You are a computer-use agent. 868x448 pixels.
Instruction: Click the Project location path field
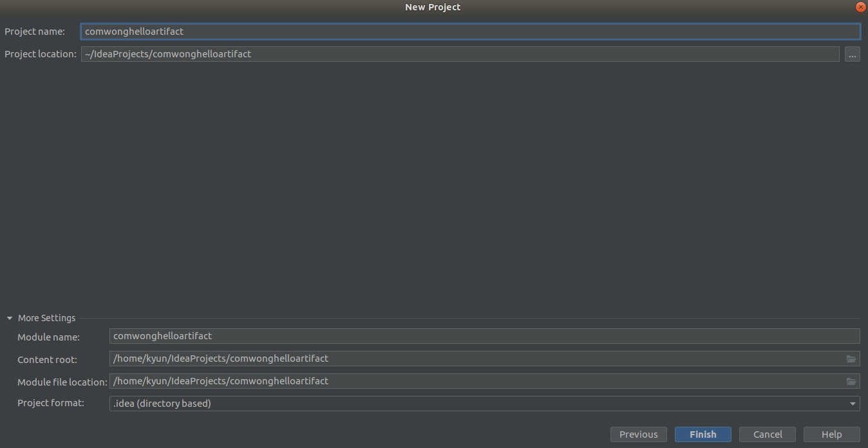coord(460,54)
